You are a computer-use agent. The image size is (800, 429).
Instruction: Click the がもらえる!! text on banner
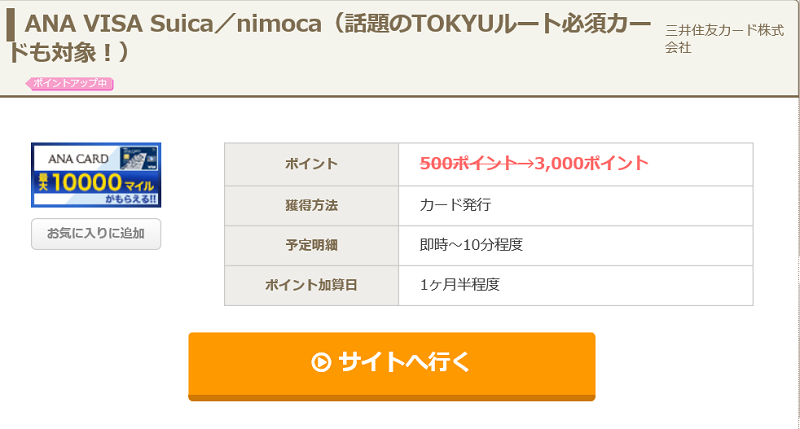pyautogui.click(x=131, y=199)
